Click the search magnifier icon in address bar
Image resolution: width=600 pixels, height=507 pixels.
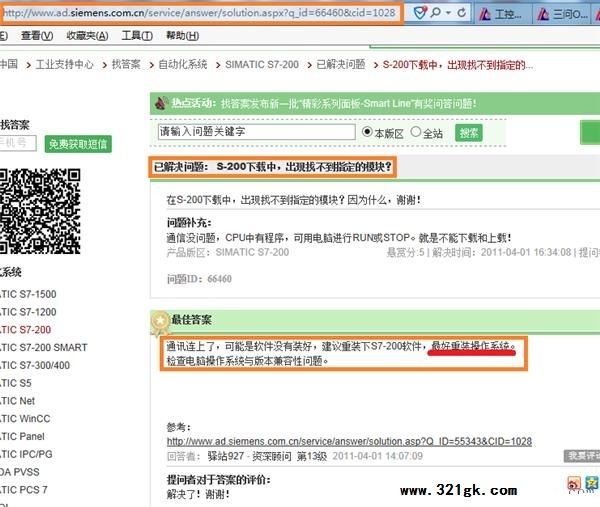click(435, 13)
